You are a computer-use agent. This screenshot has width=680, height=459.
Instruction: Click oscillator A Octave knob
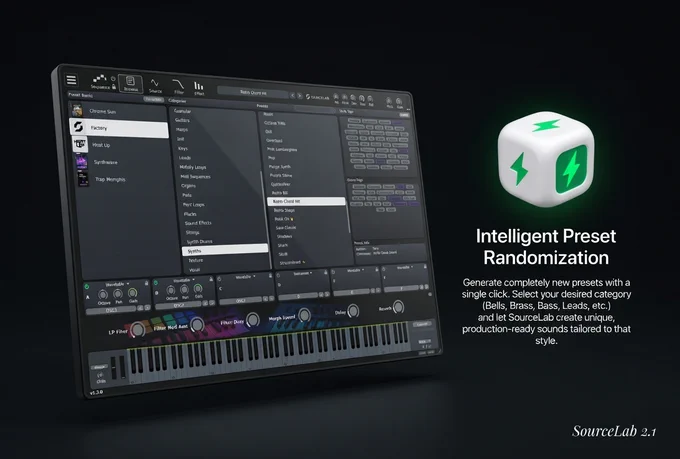pos(103,295)
